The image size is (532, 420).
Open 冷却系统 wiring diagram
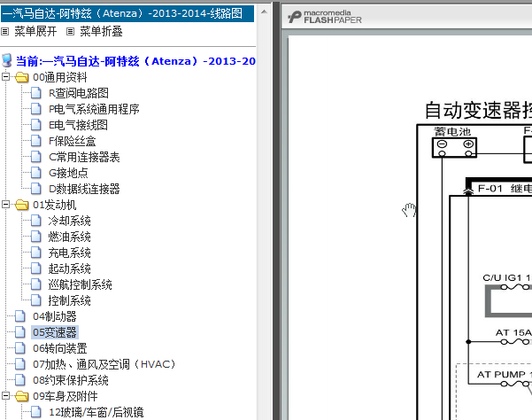(x=70, y=221)
